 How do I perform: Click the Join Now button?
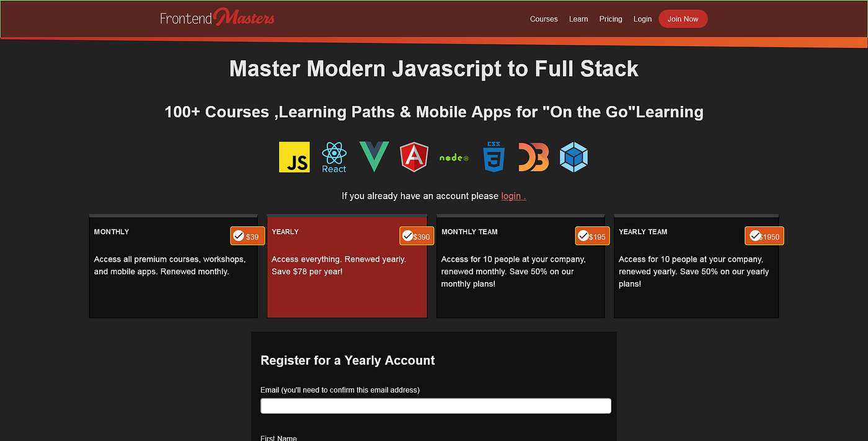click(x=683, y=19)
